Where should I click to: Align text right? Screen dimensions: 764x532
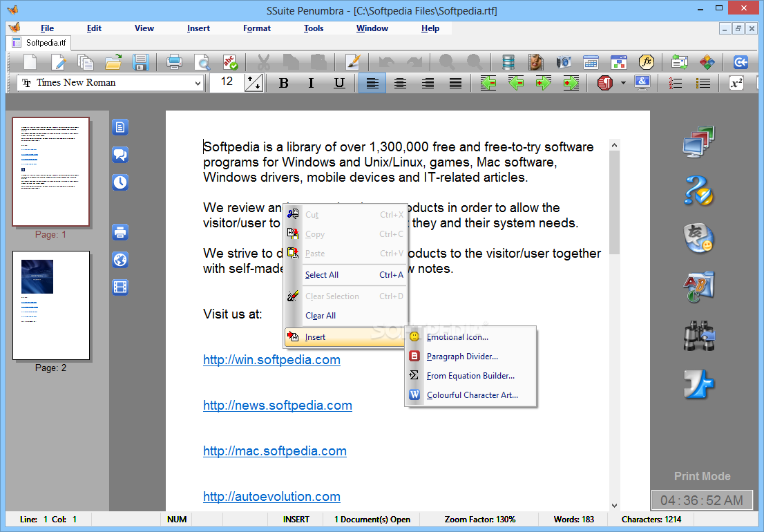pos(428,83)
